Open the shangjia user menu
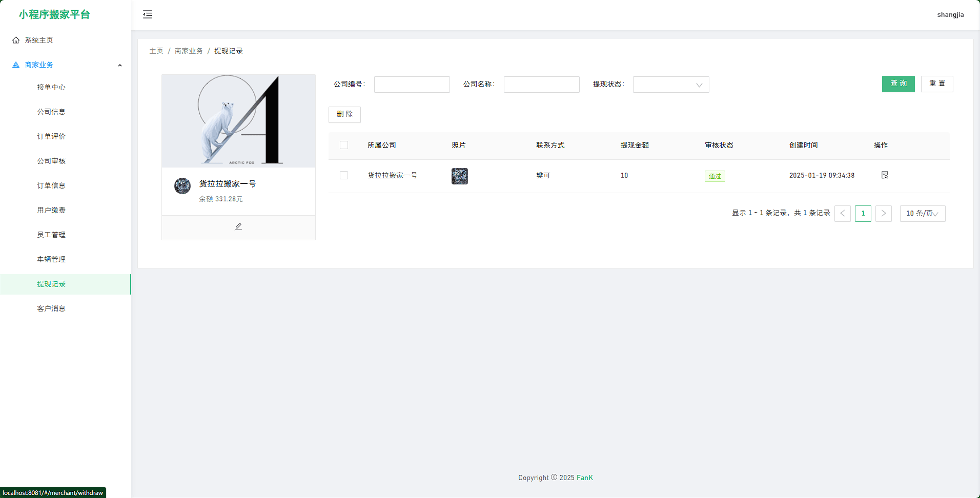The height and width of the screenshot is (498, 980). coord(950,15)
